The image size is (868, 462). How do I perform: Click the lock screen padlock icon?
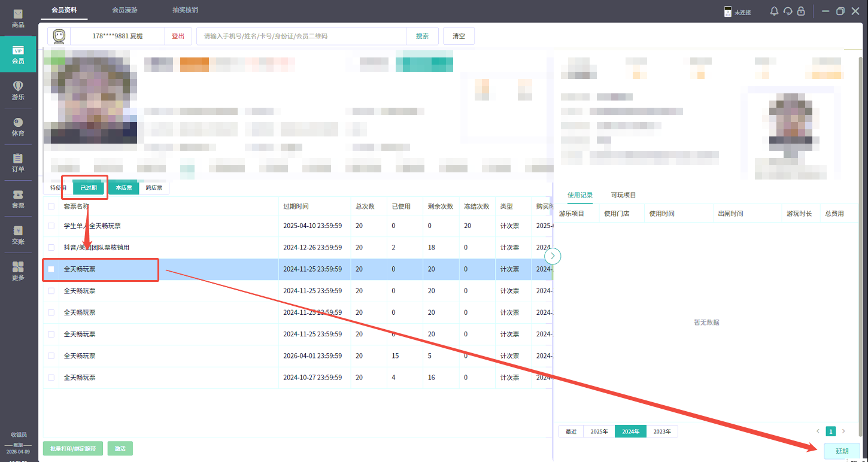click(801, 11)
